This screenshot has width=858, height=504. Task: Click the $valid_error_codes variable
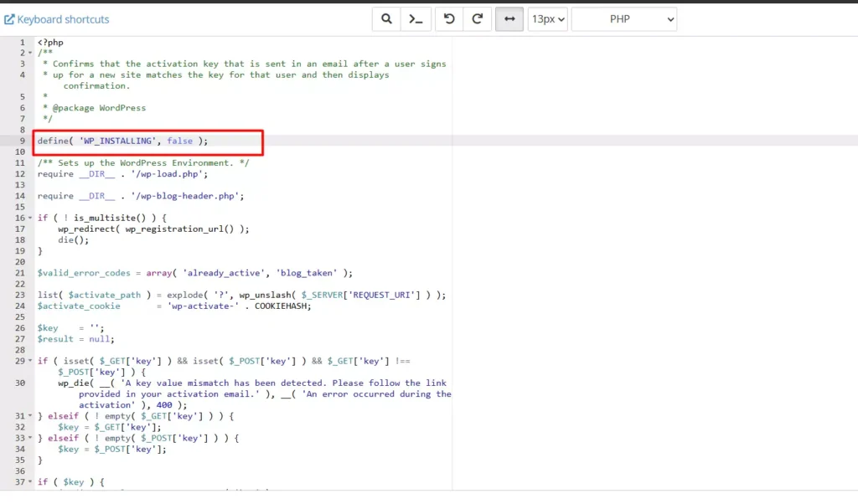click(x=84, y=273)
